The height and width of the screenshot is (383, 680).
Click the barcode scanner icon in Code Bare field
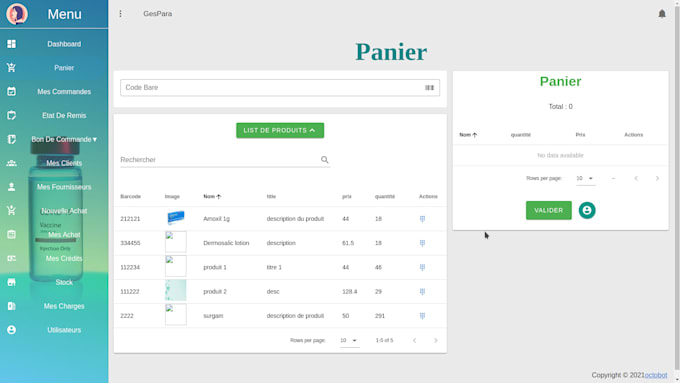(x=429, y=88)
